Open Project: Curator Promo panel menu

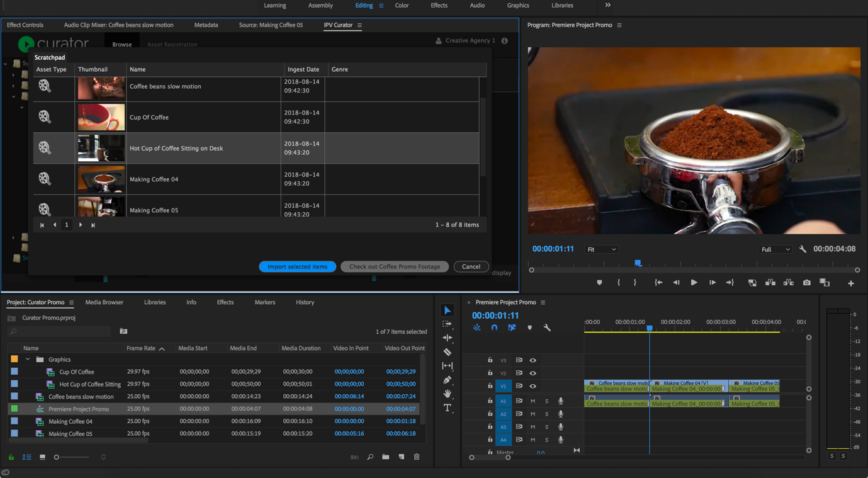coord(71,302)
